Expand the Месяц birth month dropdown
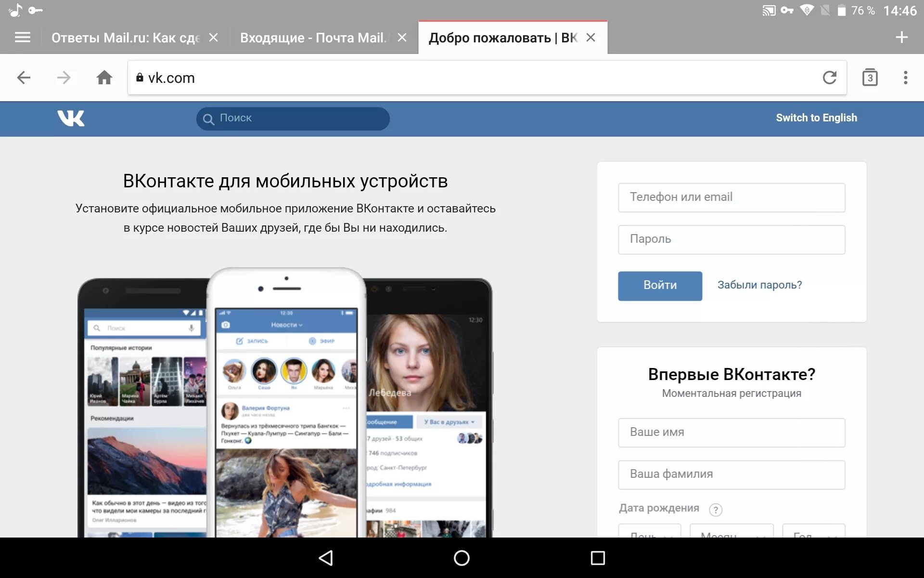 (x=731, y=531)
